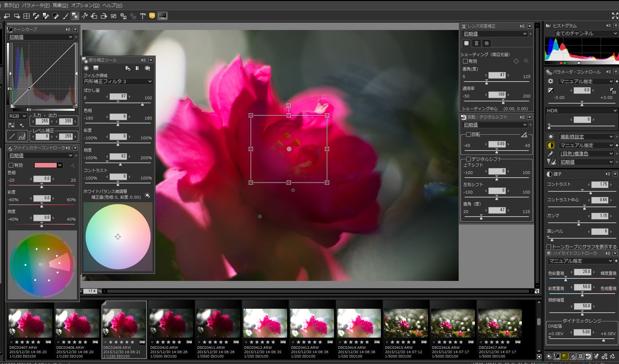The image size is (619, 364).
Task: Select second tab in lens aberration panel
Action: pyautogui.click(x=476, y=43)
